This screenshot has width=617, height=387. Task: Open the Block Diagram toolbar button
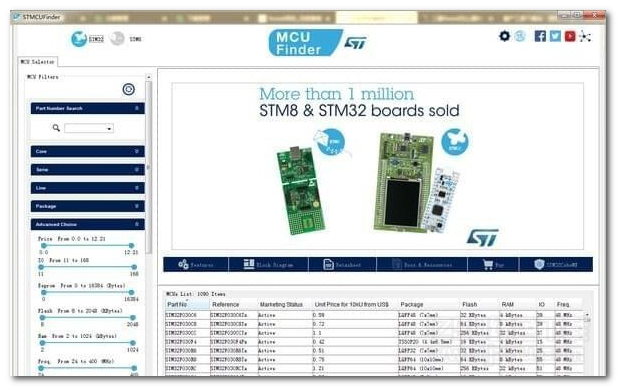pyautogui.click(x=268, y=265)
